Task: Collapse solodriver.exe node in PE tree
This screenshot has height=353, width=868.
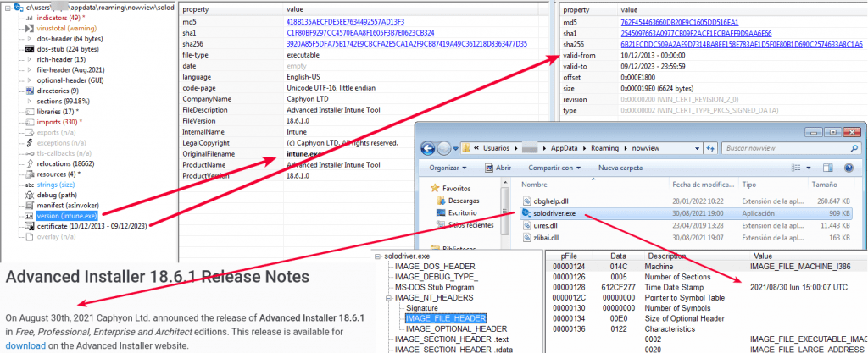Action: [x=378, y=256]
